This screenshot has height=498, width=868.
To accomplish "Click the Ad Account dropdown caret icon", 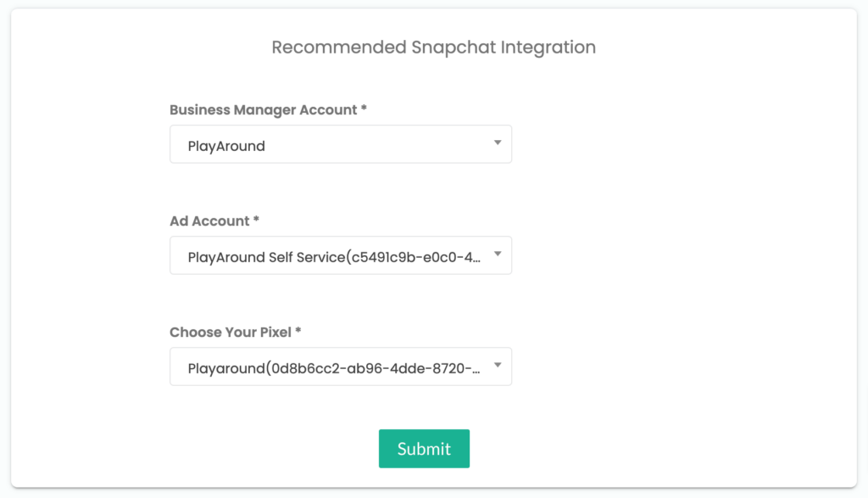I will pyautogui.click(x=498, y=255).
